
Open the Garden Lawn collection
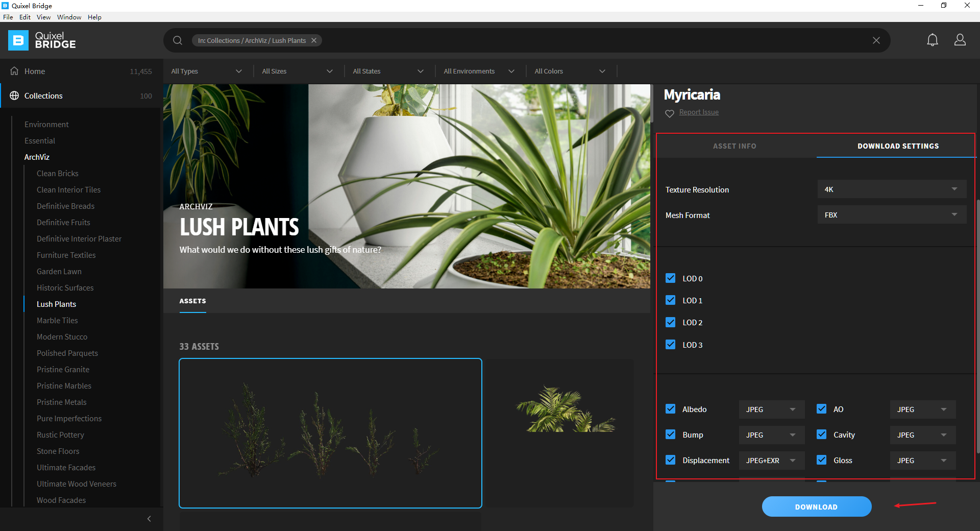[x=59, y=271]
